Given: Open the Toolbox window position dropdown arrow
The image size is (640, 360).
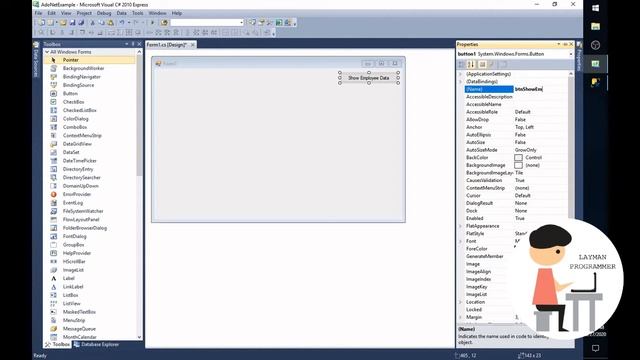Looking at the screenshot, I should [x=127, y=44].
